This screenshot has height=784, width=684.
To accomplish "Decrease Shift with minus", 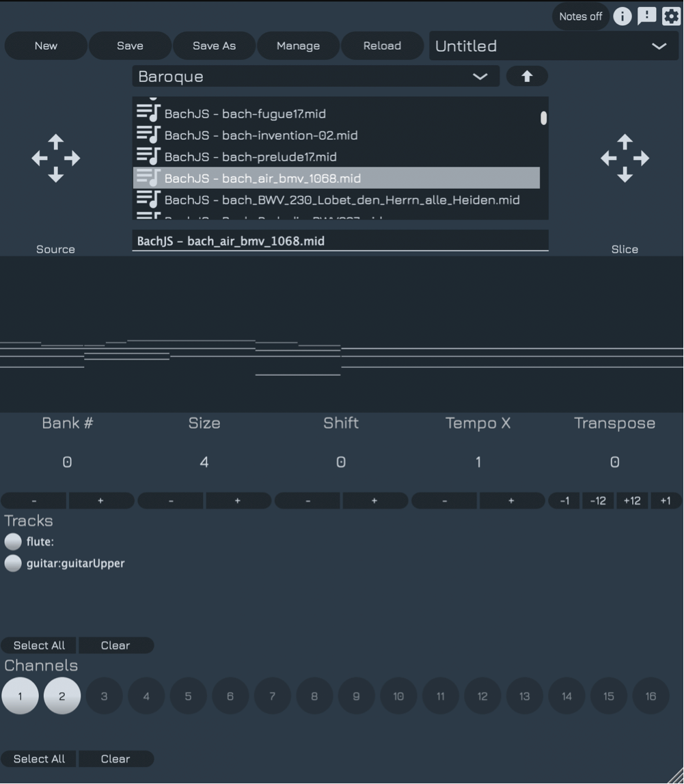I will (x=308, y=500).
